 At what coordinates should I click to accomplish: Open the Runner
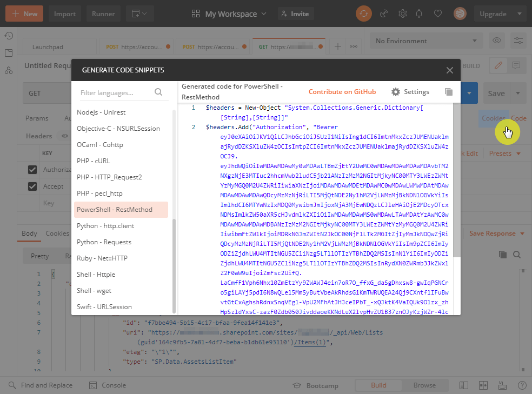click(103, 14)
